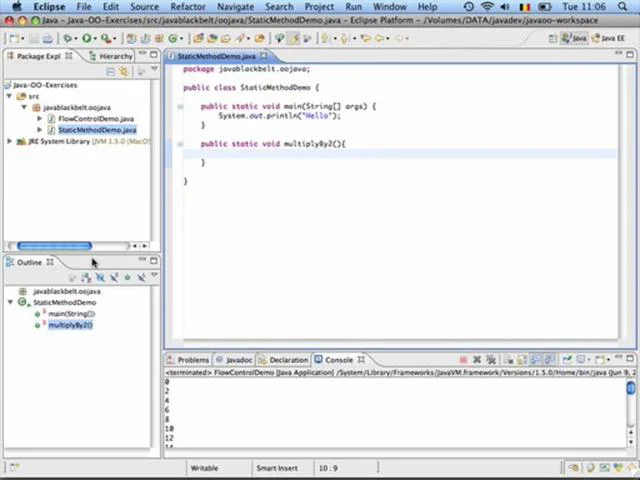
Task: Click the volume icon in the menu bar
Action: [x=504, y=7]
